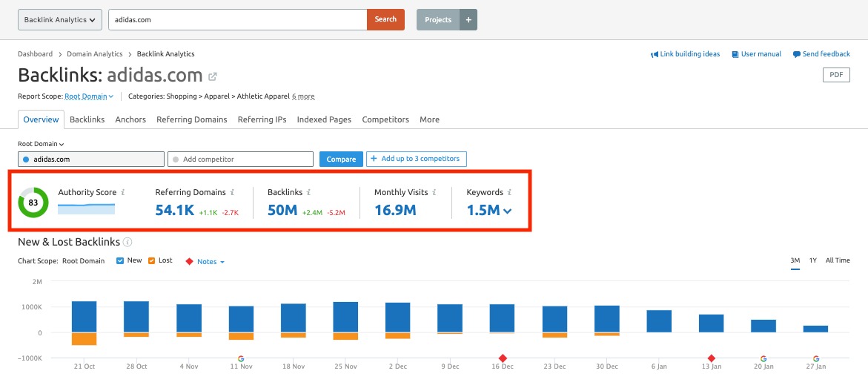The width and height of the screenshot is (868, 388).
Task: Click the Link building ideas megaphone icon
Action: [655, 54]
